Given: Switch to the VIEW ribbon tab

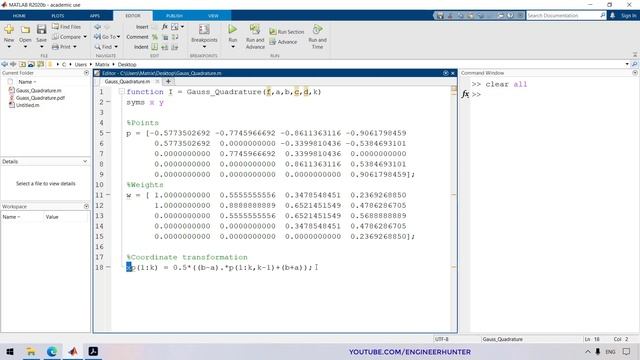Looking at the screenshot, I should click(x=213, y=16).
